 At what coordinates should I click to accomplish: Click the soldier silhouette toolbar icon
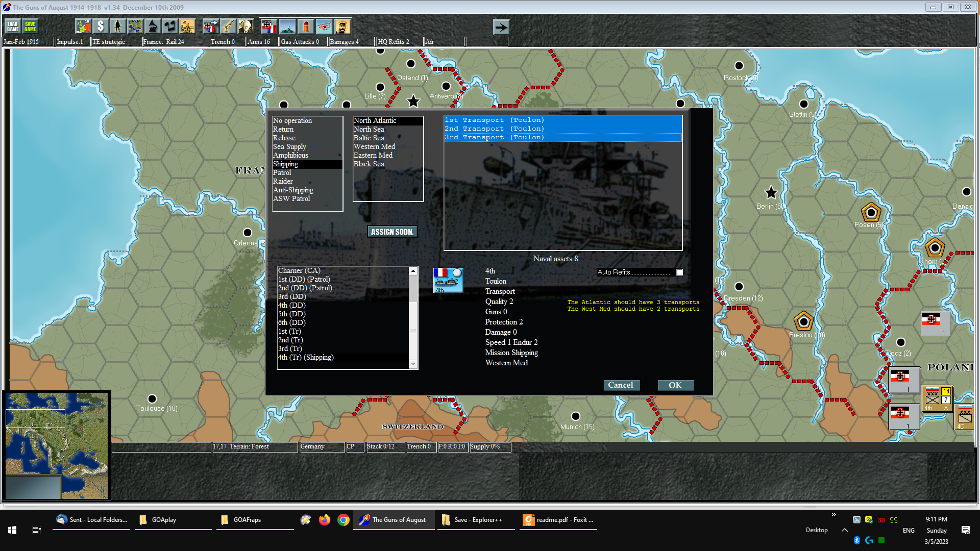(118, 27)
